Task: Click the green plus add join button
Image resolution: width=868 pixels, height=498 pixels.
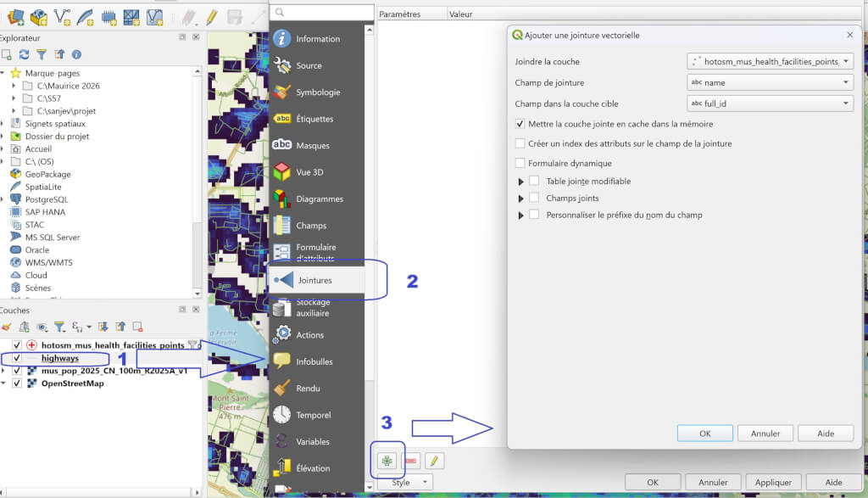Action: pyautogui.click(x=387, y=461)
